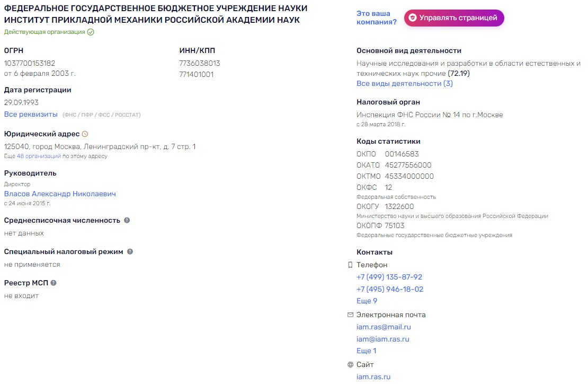This screenshot has width=588, height=384.
Task: Click the globe icon next to Сайт
Action: (350, 364)
